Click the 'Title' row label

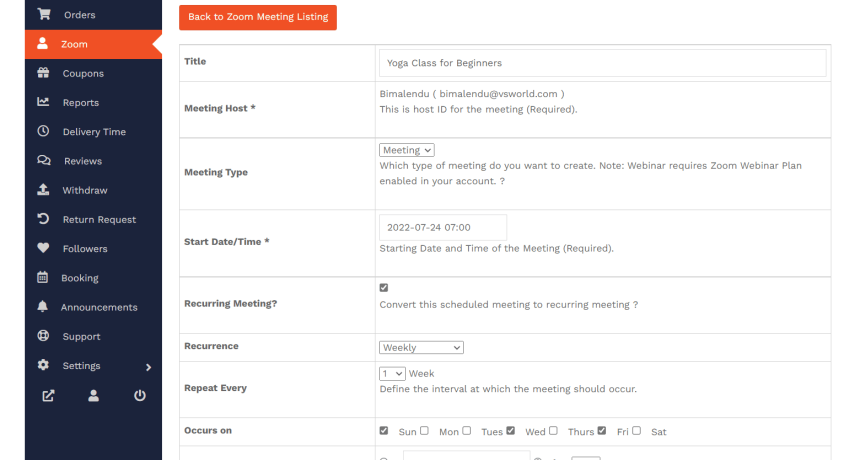[195, 61]
